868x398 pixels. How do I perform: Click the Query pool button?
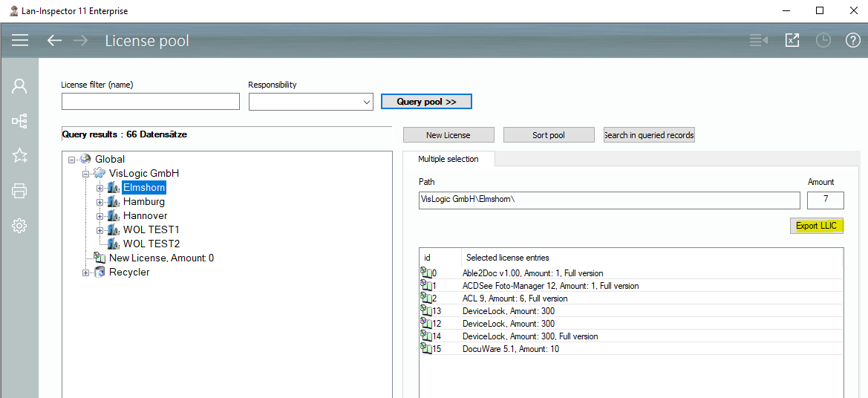[x=426, y=102]
